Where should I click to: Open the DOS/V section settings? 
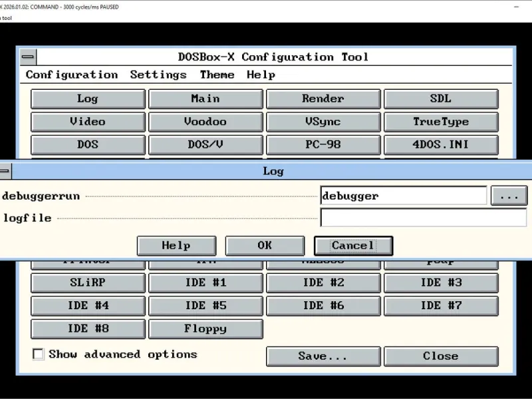tap(205, 144)
